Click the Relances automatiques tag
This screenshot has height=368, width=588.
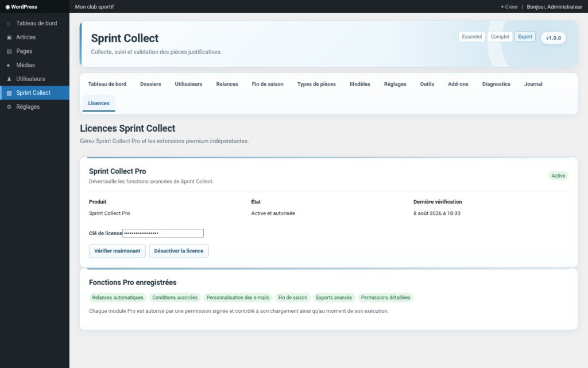coord(118,297)
